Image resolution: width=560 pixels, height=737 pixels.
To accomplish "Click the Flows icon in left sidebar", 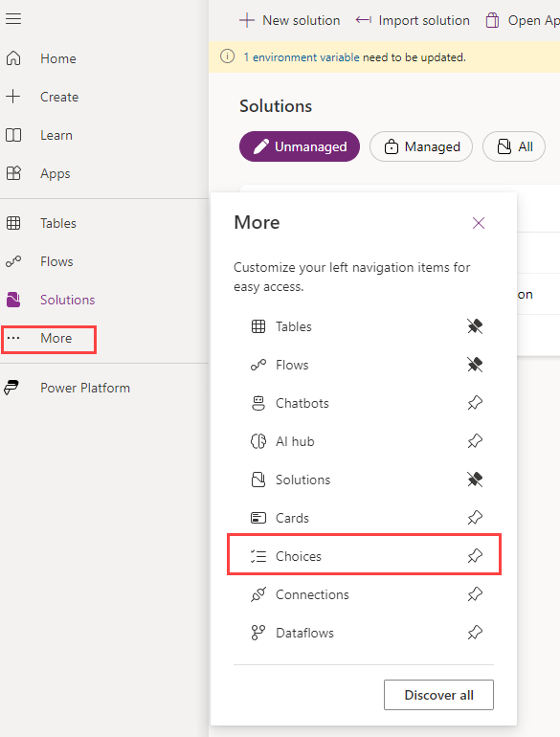I will [13, 261].
